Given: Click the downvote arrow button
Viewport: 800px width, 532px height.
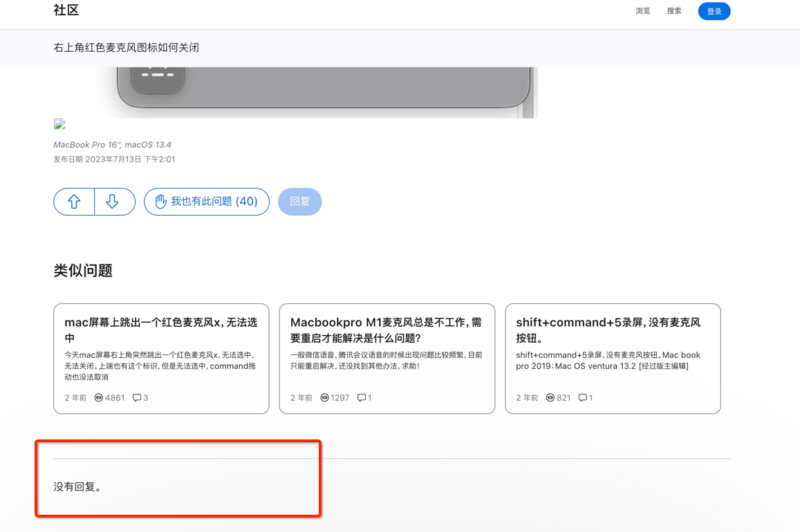Looking at the screenshot, I should [x=112, y=202].
